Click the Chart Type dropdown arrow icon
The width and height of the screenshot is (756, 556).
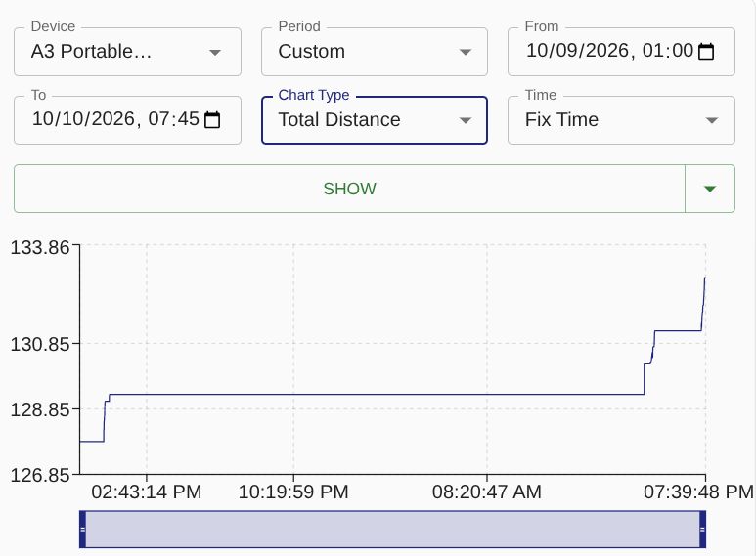(466, 120)
